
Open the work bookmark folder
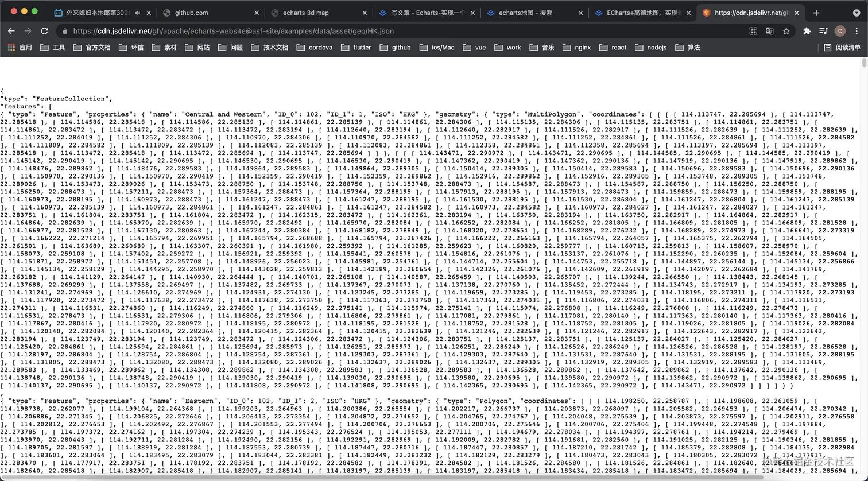(507, 48)
